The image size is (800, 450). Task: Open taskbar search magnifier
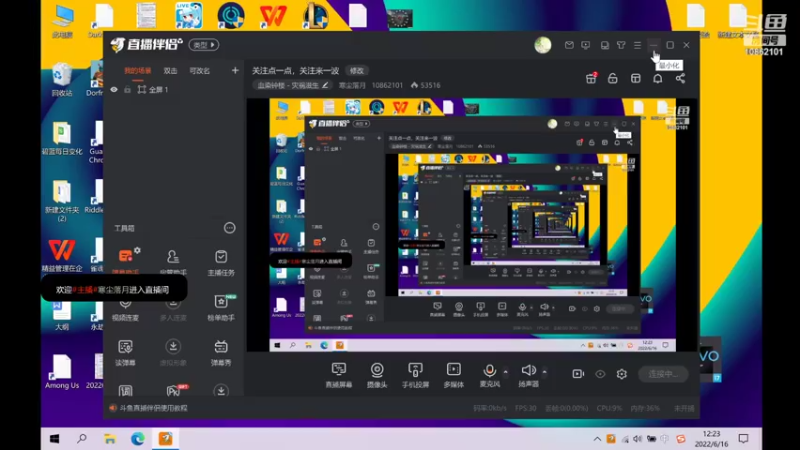(x=82, y=439)
